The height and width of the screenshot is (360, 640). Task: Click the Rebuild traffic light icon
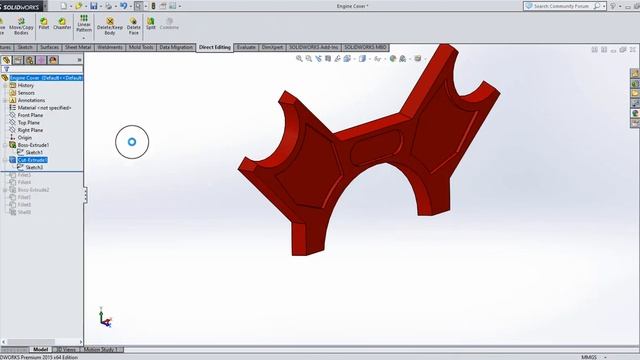(153, 6)
